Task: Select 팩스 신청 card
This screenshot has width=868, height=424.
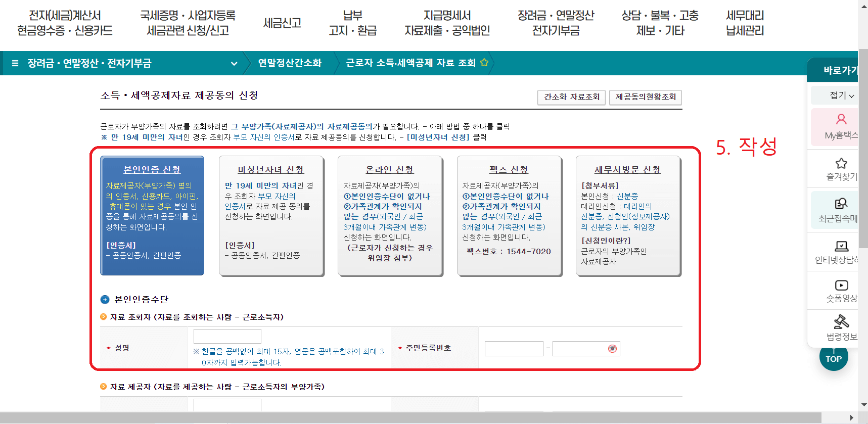Action: [x=509, y=216]
